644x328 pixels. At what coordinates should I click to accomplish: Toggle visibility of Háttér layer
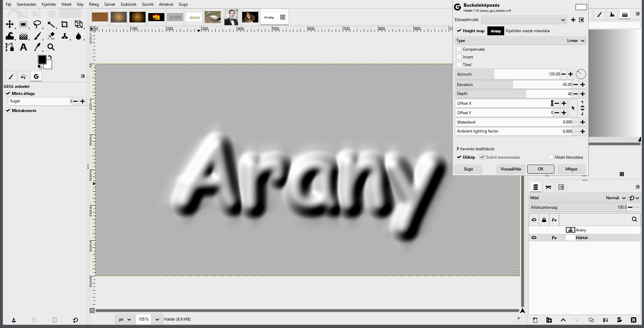click(534, 237)
